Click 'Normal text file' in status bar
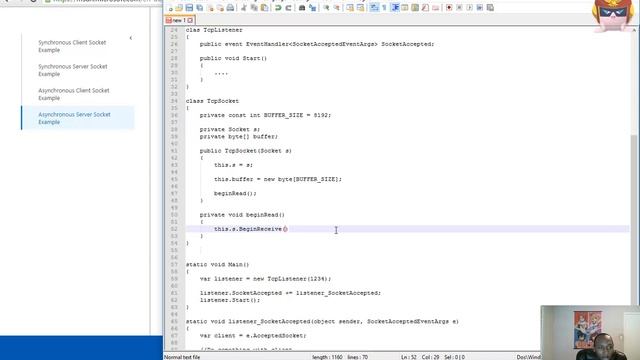This screenshot has width=640, height=360. pyautogui.click(x=182, y=357)
